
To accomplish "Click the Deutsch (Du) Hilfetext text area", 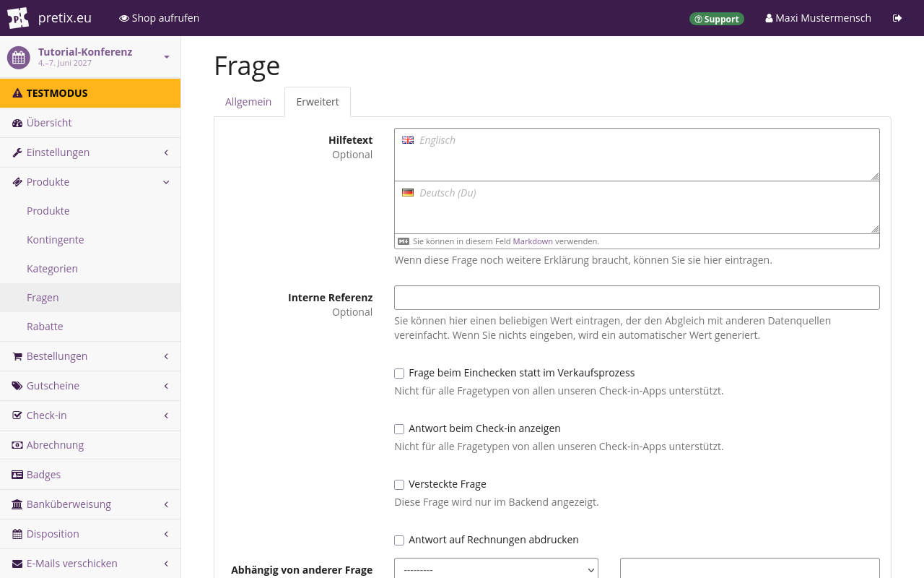I will click(x=637, y=207).
